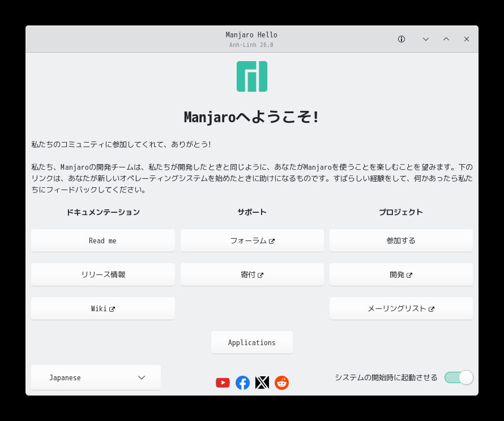
Task: Open メーリングリスト mailing list link
Action: [401, 308]
